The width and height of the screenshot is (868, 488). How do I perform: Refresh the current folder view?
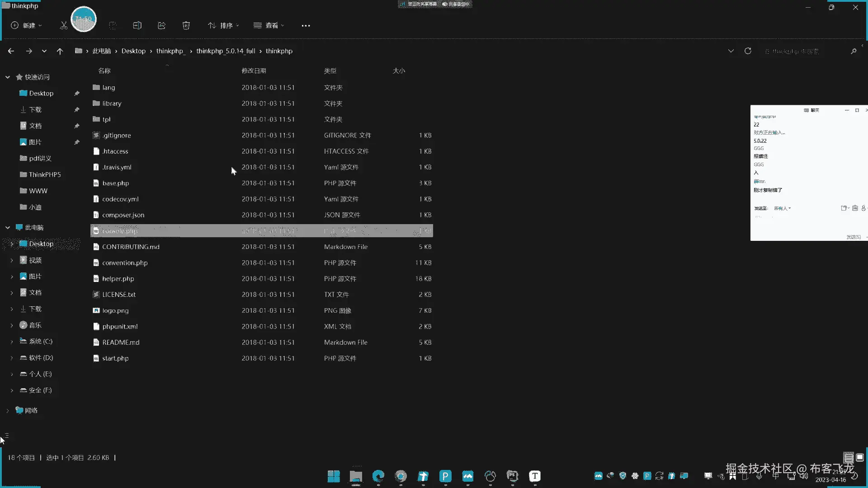[748, 51]
